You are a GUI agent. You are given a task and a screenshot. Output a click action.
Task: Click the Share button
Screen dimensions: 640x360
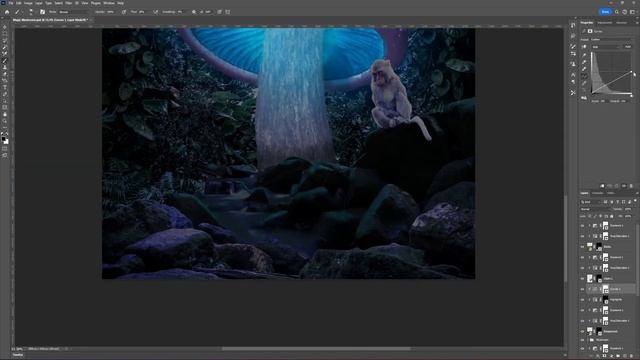pyautogui.click(x=605, y=12)
